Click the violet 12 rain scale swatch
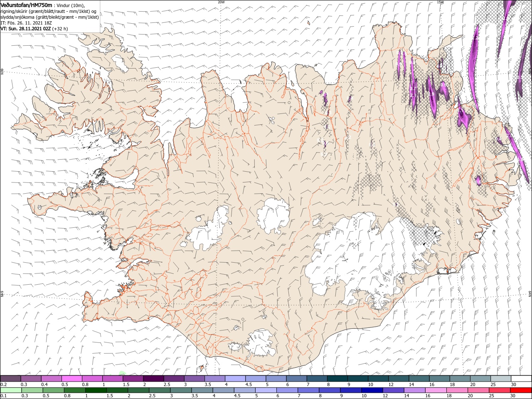 pyautogui.click(x=393, y=390)
